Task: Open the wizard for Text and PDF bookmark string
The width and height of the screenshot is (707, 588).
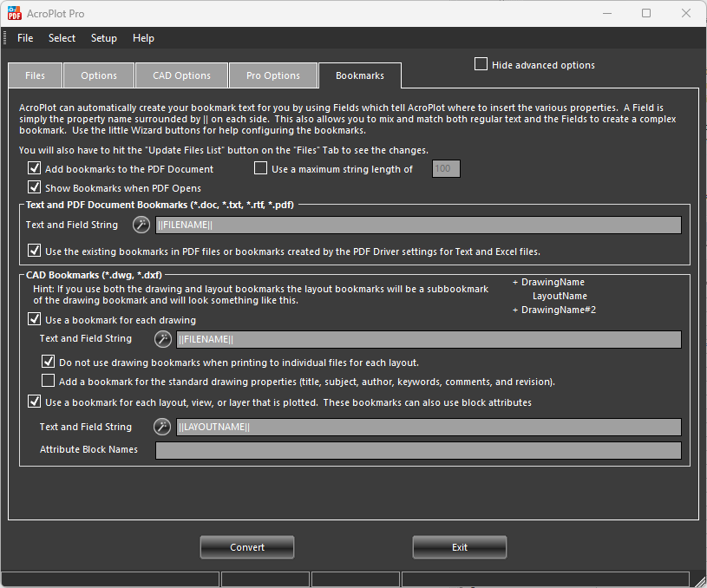Action: pos(141,225)
